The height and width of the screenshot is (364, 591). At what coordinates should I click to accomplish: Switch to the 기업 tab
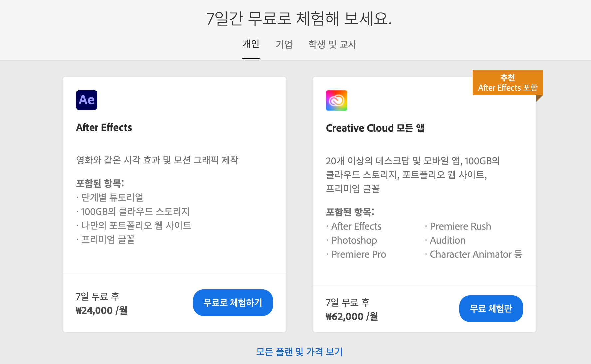pos(284,44)
